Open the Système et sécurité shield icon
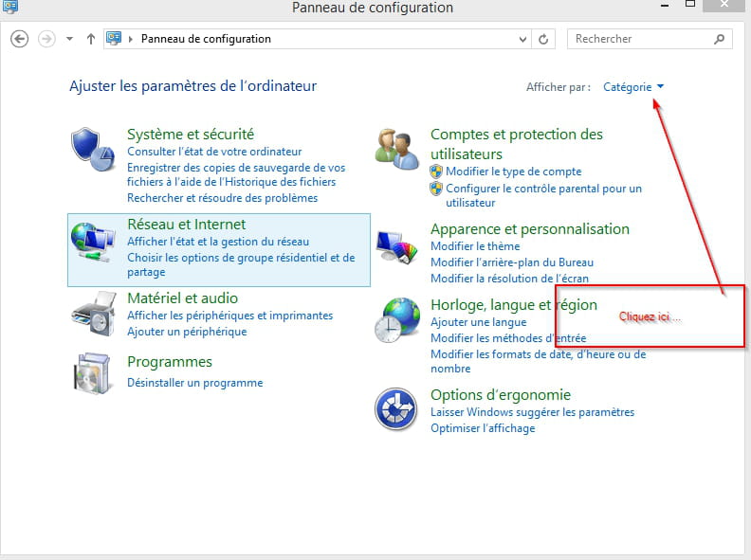Screen dimensions: 751x560 (x=93, y=150)
